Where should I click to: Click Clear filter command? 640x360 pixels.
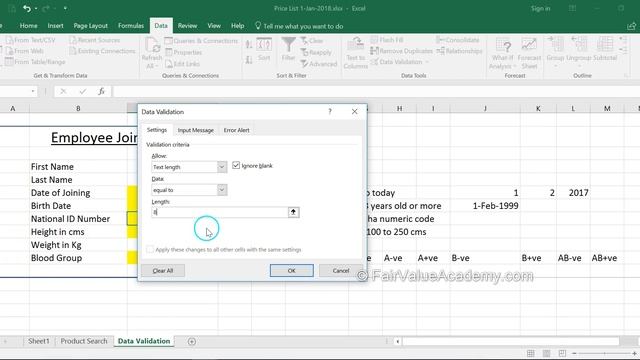point(312,41)
